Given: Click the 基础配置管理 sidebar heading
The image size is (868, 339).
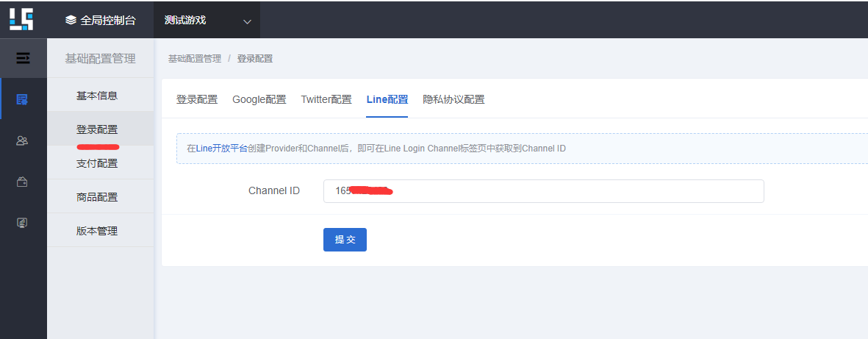Looking at the screenshot, I should 100,59.
